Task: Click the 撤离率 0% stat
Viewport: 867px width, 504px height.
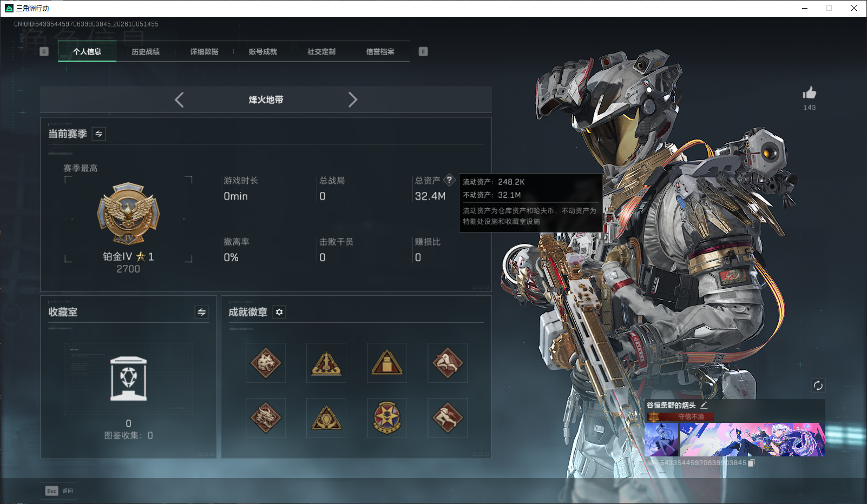Action: (237, 250)
